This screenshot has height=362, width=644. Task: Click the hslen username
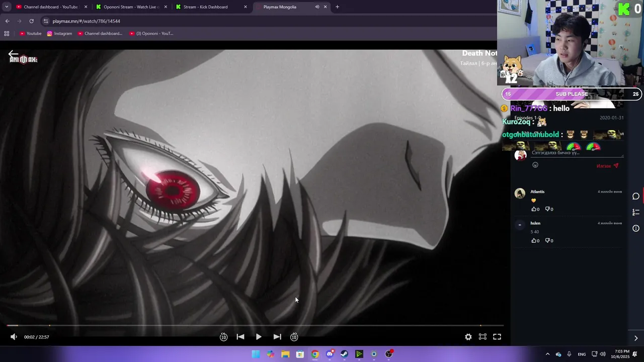535,223
